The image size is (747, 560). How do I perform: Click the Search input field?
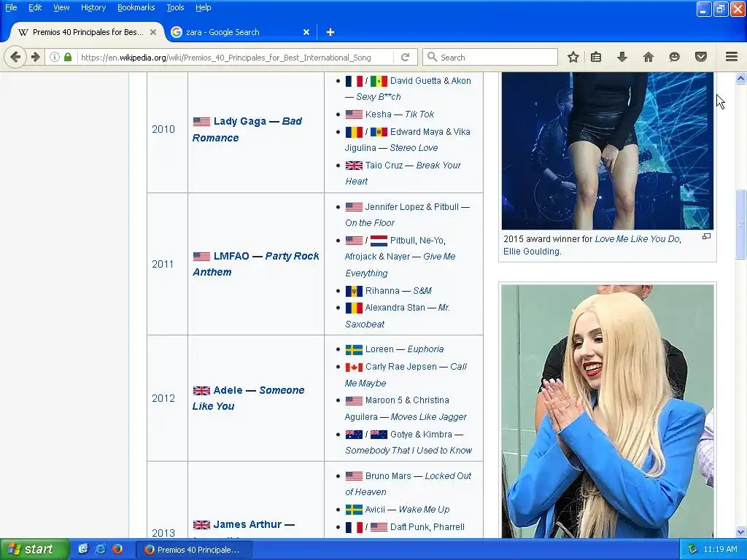(x=489, y=57)
